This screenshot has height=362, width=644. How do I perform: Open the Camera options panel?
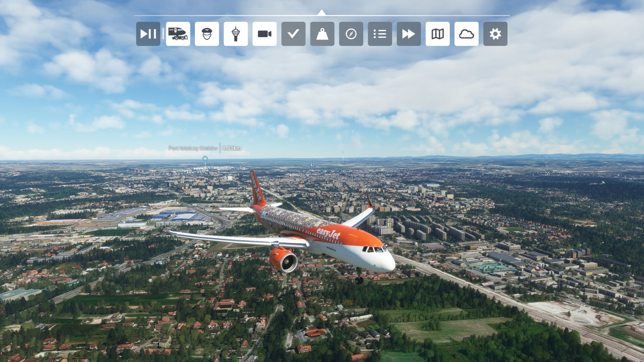click(x=264, y=34)
